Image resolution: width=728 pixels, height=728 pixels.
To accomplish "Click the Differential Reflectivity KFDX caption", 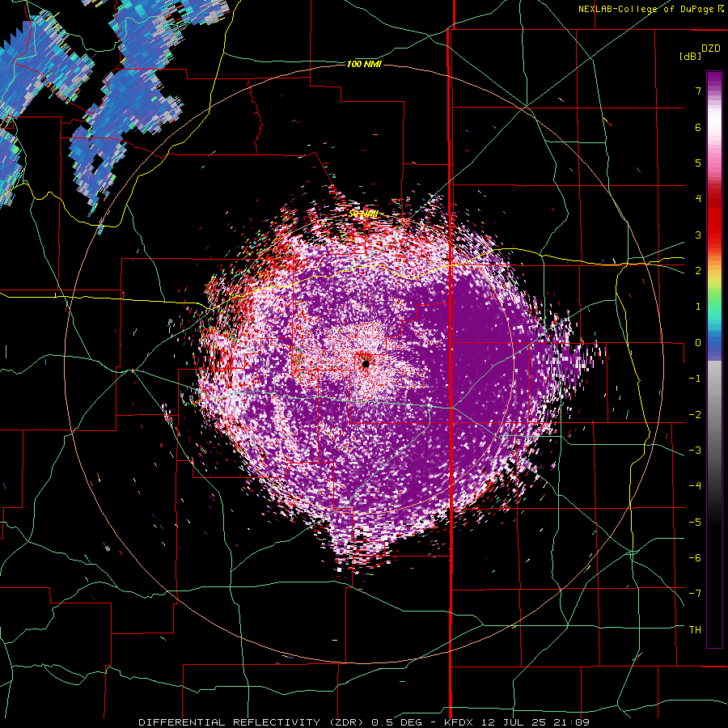I will click(364, 722).
